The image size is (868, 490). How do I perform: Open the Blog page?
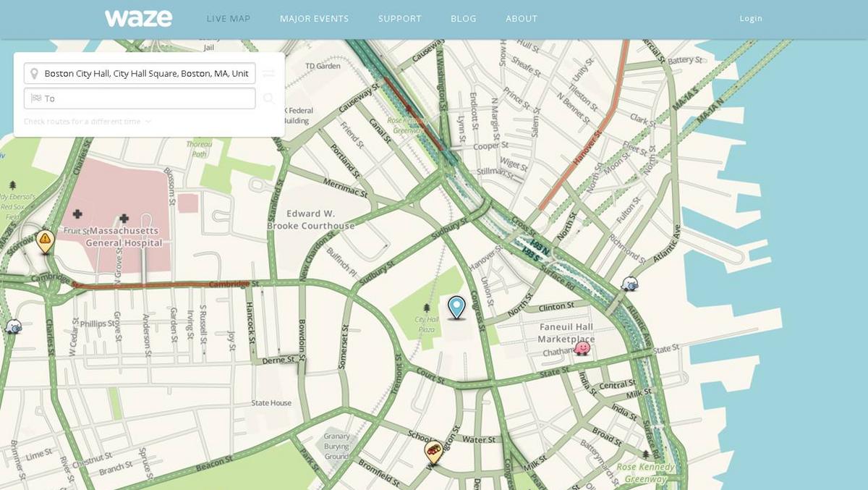463,18
